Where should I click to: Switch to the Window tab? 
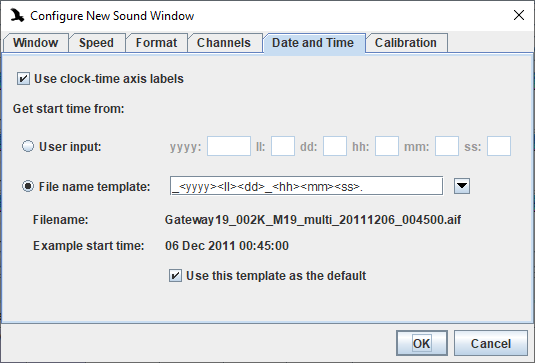point(36,43)
